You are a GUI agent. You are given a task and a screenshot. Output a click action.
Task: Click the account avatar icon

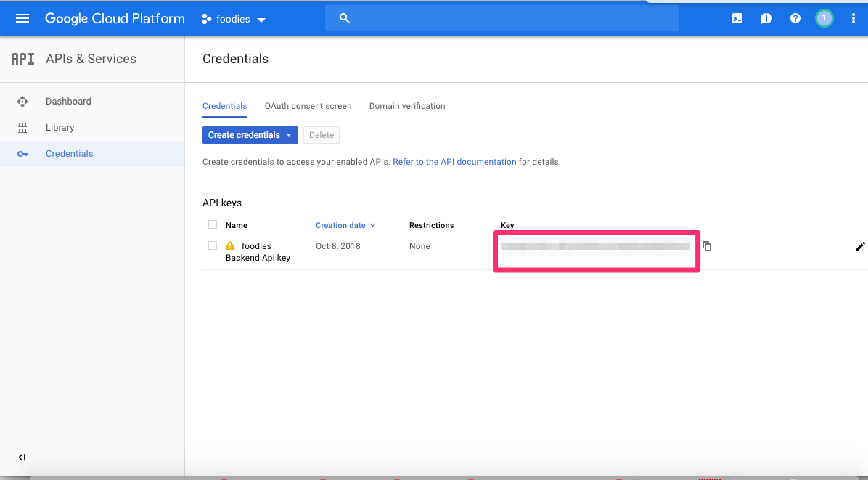(824, 18)
